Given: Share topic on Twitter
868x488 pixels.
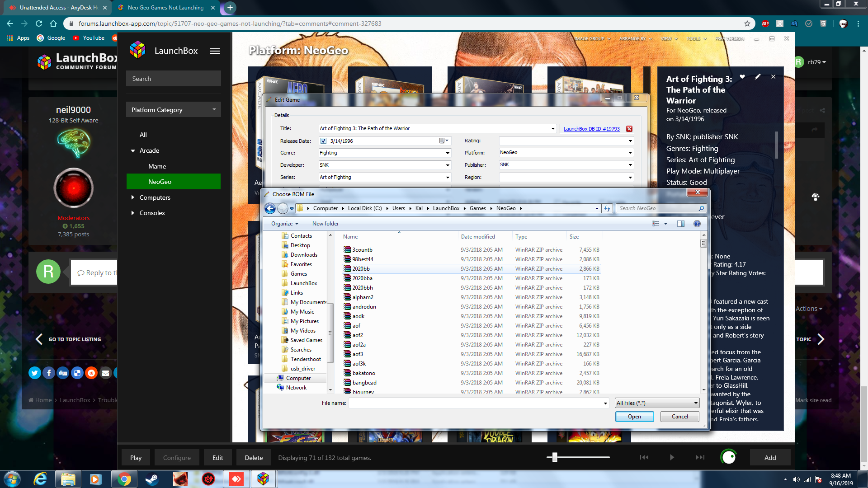Looking at the screenshot, I should (34, 373).
